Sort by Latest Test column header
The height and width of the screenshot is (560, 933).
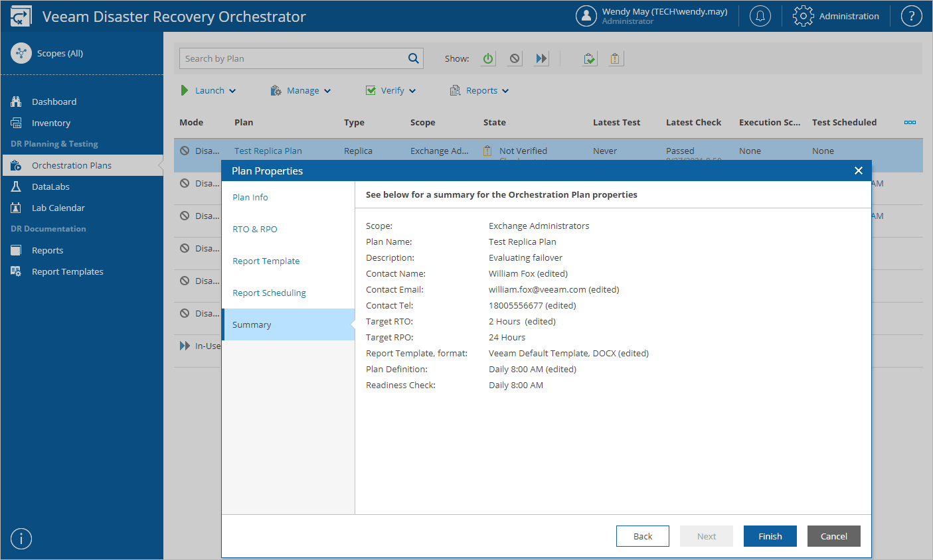tap(616, 122)
